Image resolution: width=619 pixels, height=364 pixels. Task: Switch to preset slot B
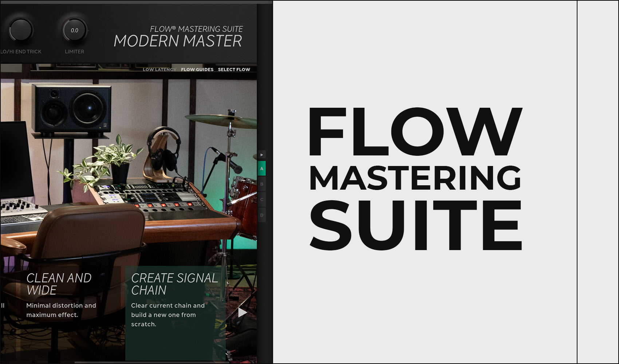[261, 185]
